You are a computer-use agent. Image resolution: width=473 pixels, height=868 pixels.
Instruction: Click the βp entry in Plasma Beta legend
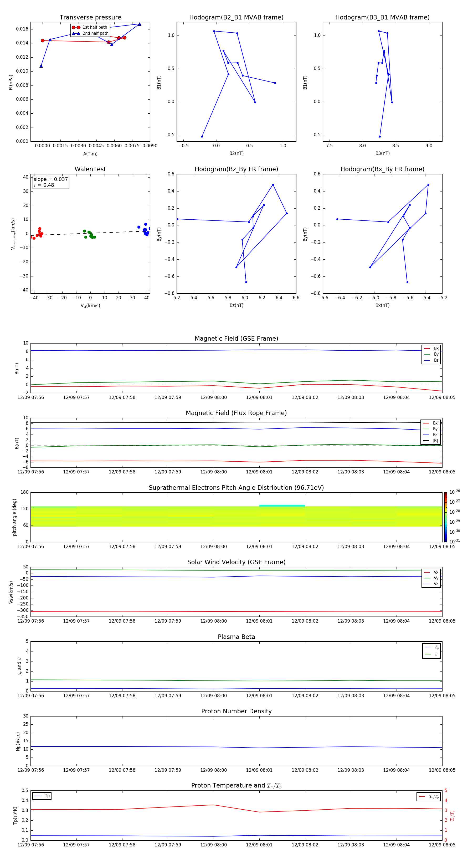pyautogui.click(x=431, y=647)
